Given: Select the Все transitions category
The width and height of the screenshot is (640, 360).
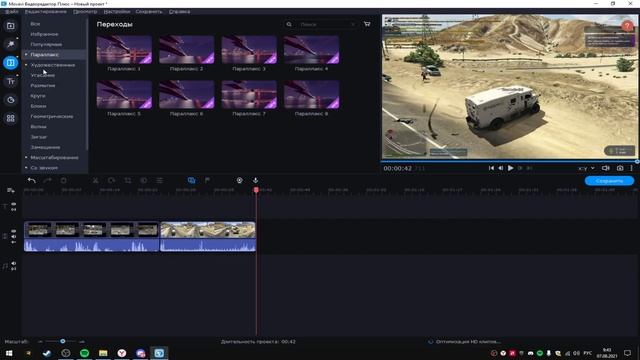Looking at the screenshot, I should pos(35,24).
